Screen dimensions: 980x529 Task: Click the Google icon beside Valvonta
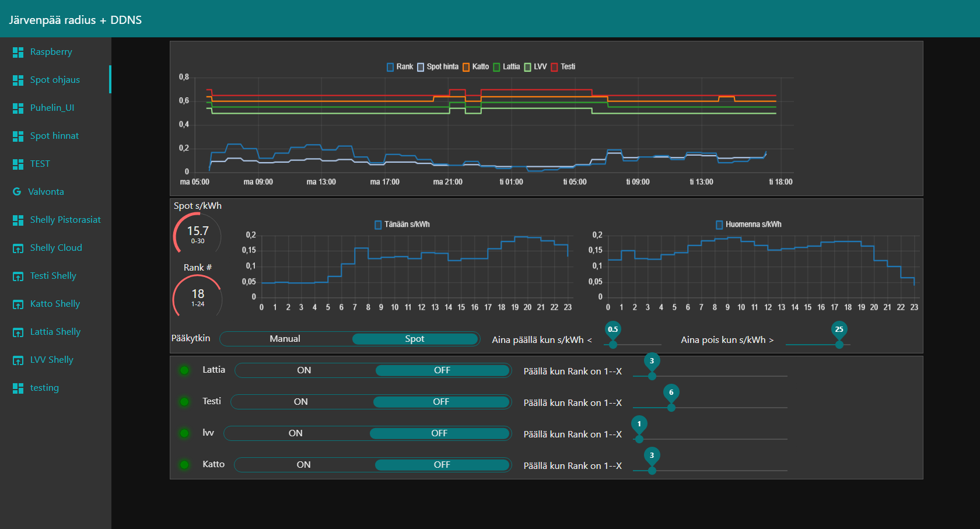(x=17, y=192)
